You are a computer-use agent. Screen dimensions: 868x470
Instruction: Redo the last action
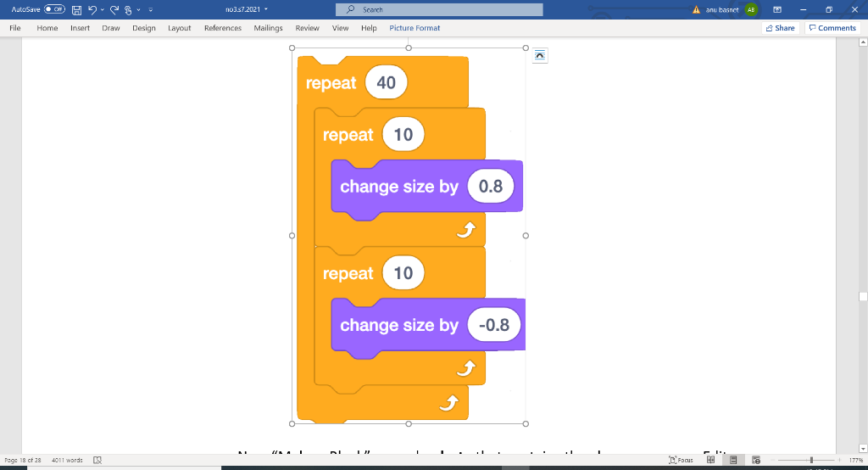coord(114,9)
